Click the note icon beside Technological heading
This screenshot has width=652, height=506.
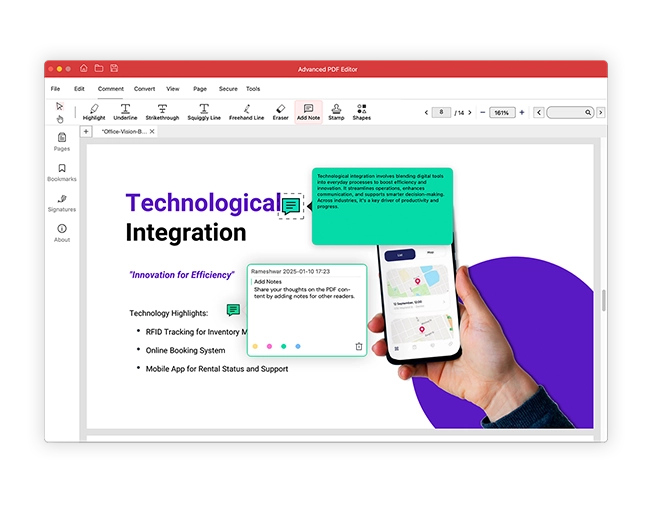[291, 206]
